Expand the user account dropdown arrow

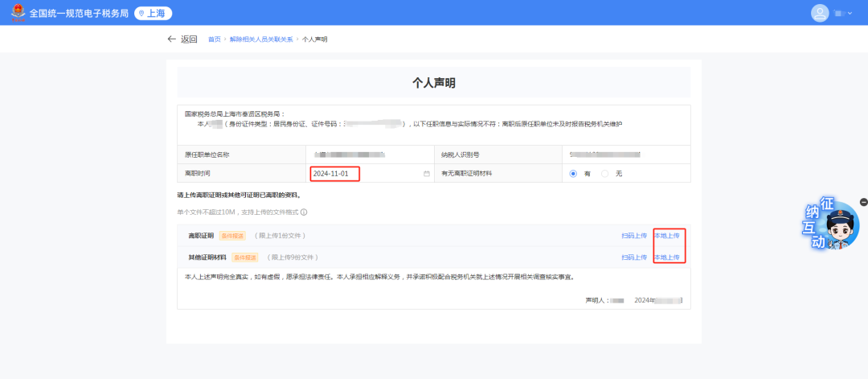point(850,14)
